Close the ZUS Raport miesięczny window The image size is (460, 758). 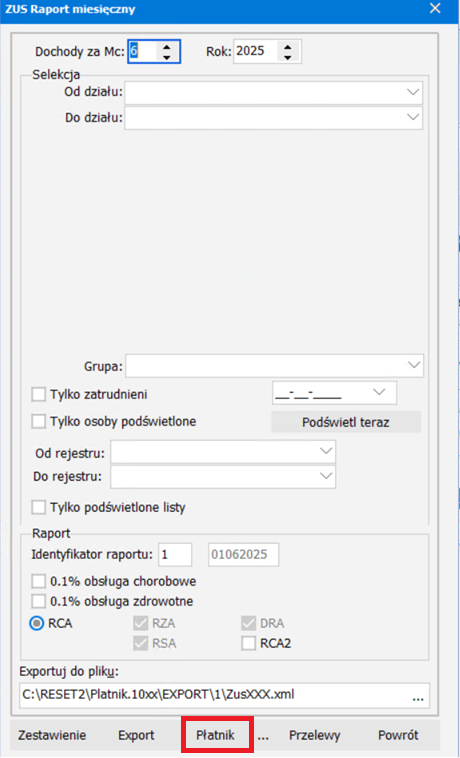pos(435,8)
